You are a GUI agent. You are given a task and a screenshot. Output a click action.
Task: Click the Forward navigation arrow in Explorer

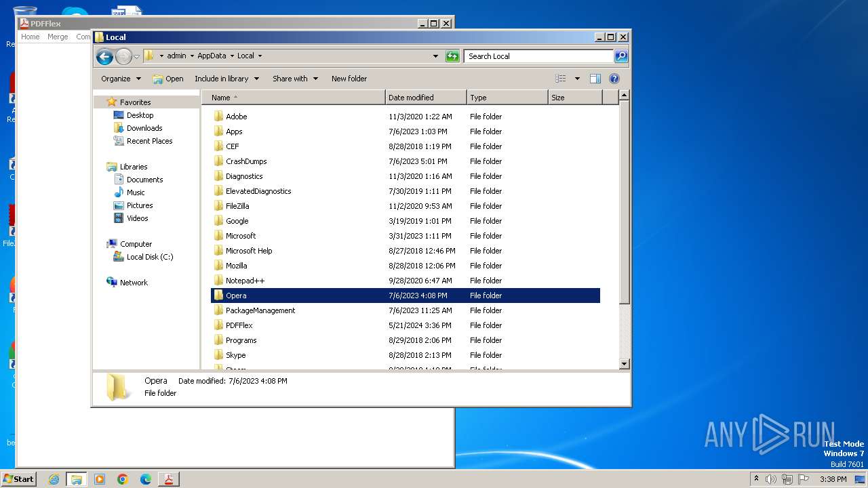pyautogui.click(x=123, y=56)
